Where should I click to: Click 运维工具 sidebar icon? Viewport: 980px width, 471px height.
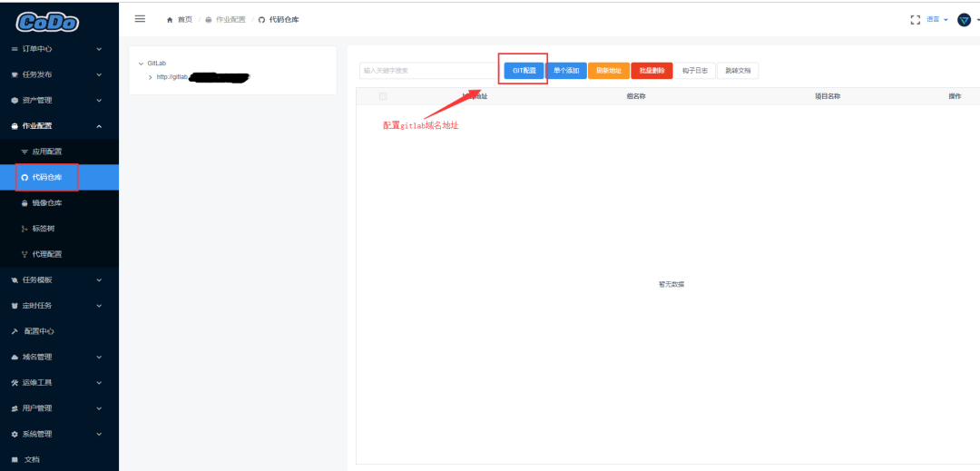click(x=15, y=383)
